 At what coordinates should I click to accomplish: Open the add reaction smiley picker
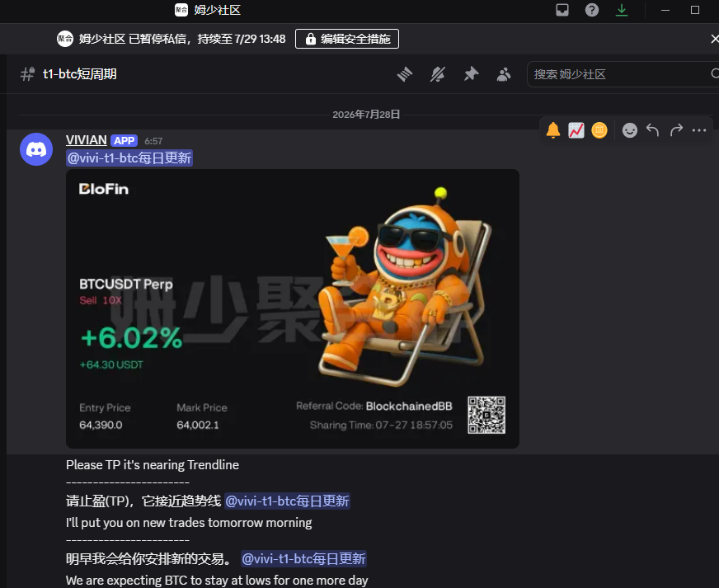point(630,131)
